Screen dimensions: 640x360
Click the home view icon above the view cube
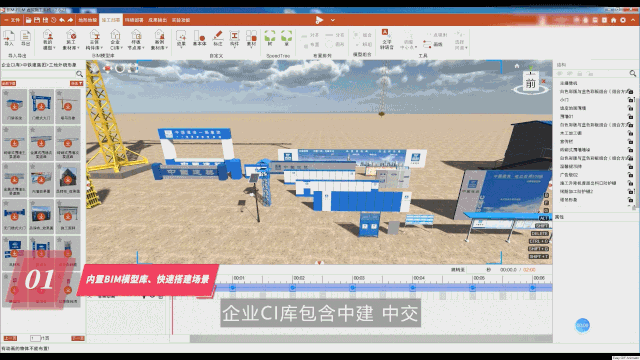517,66
